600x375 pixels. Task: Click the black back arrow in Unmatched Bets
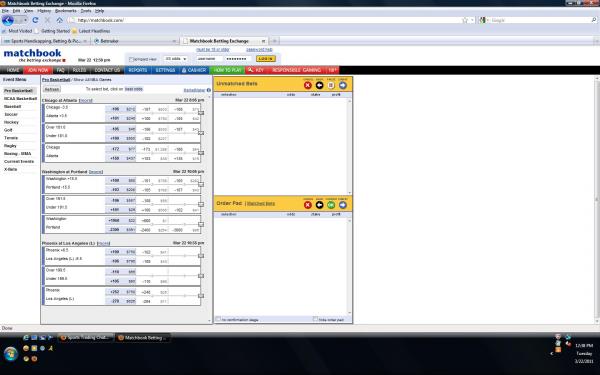319,85
